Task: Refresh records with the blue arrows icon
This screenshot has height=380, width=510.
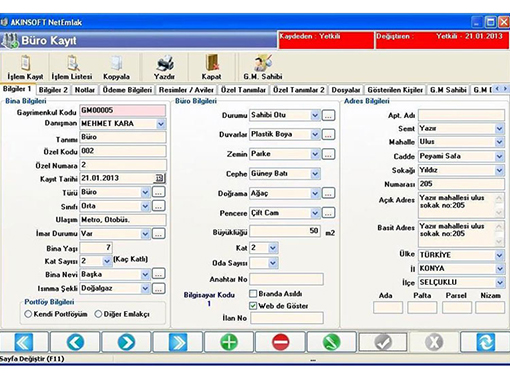Action: (485, 342)
